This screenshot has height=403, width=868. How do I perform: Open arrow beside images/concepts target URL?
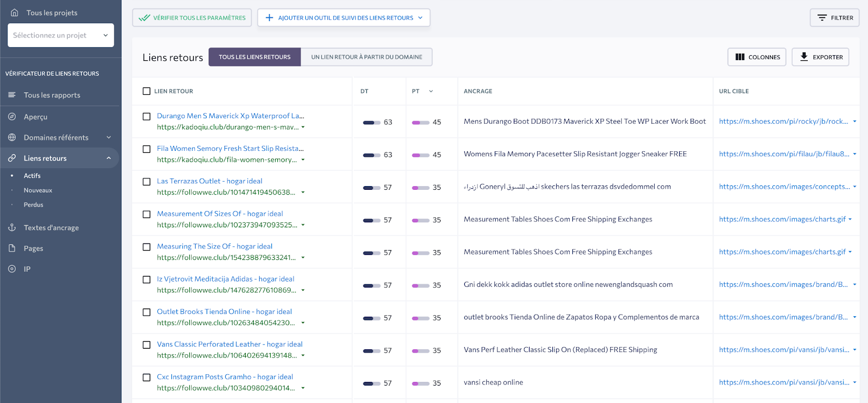pyautogui.click(x=854, y=187)
